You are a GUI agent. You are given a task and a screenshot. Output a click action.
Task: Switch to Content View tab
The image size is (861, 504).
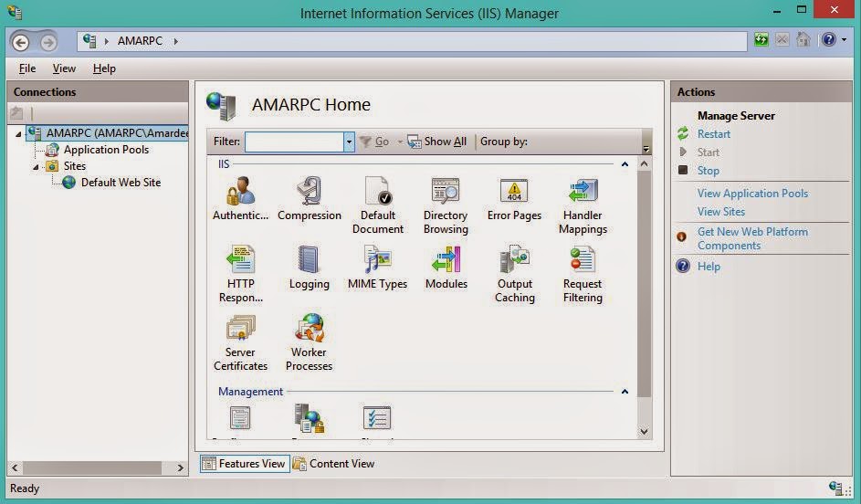tap(334, 464)
